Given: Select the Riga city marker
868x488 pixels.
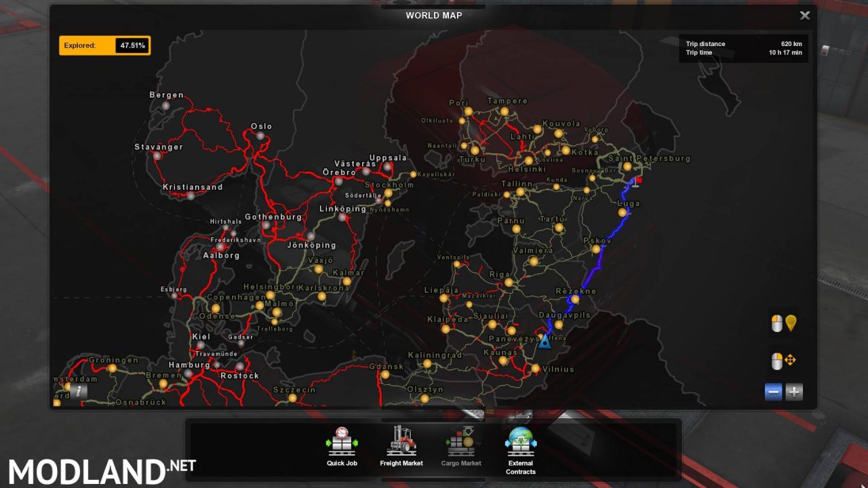Looking at the screenshot, I should click(509, 283).
